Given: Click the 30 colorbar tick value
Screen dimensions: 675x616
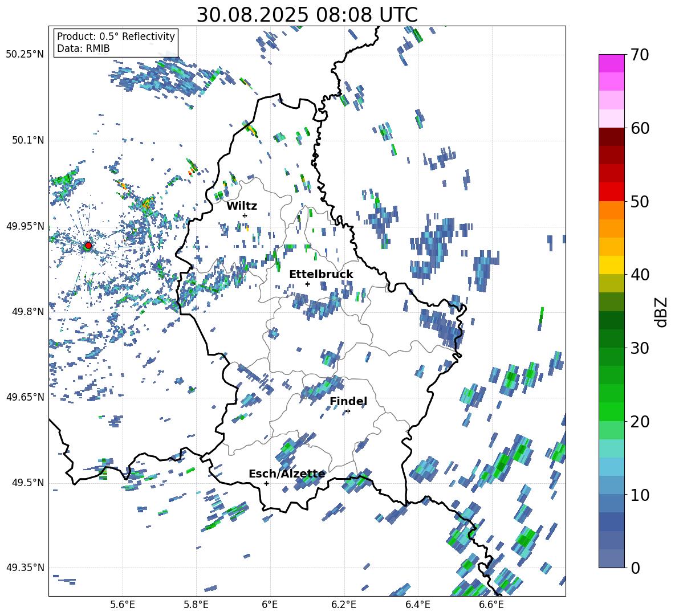Looking at the screenshot, I should click(640, 348).
